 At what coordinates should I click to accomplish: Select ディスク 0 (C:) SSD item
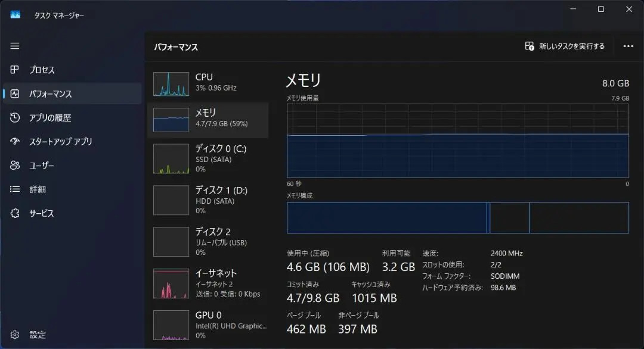point(208,158)
